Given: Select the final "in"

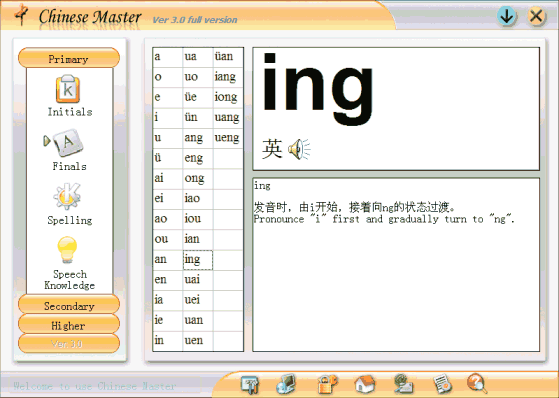Looking at the screenshot, I should coord(168,342).
